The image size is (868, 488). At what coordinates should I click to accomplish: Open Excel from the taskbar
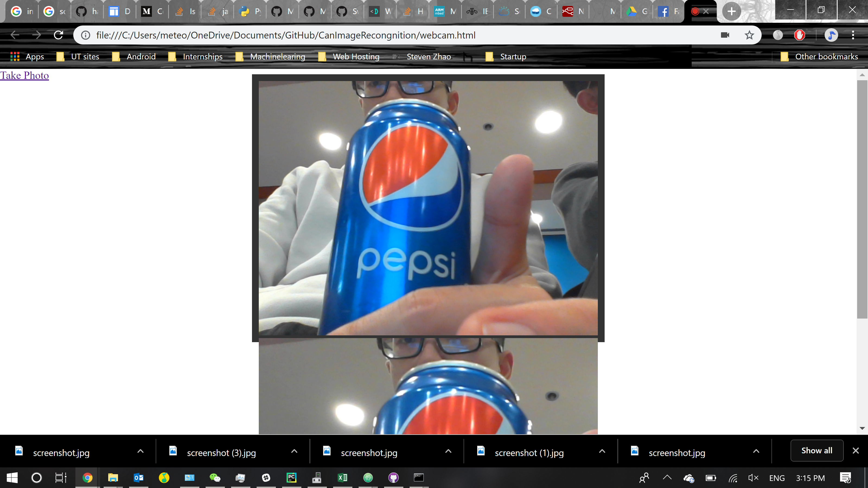tap(342, 477)
